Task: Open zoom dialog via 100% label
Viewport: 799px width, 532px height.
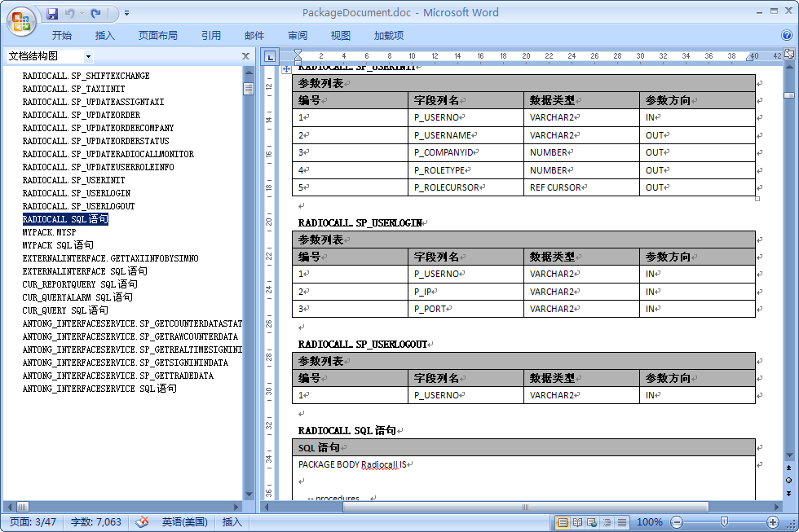Action: (650, 522)
